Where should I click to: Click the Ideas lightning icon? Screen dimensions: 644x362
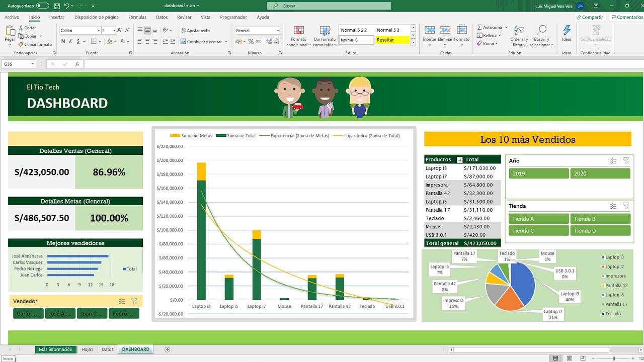pyautogui.click(x=567, y=31)
